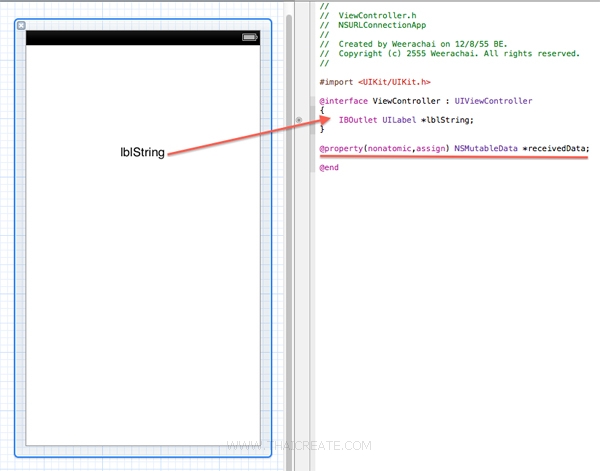This screenshot has width=600, height=471.
Task: Click the @end keyword
Action: (x=329, y=168)
